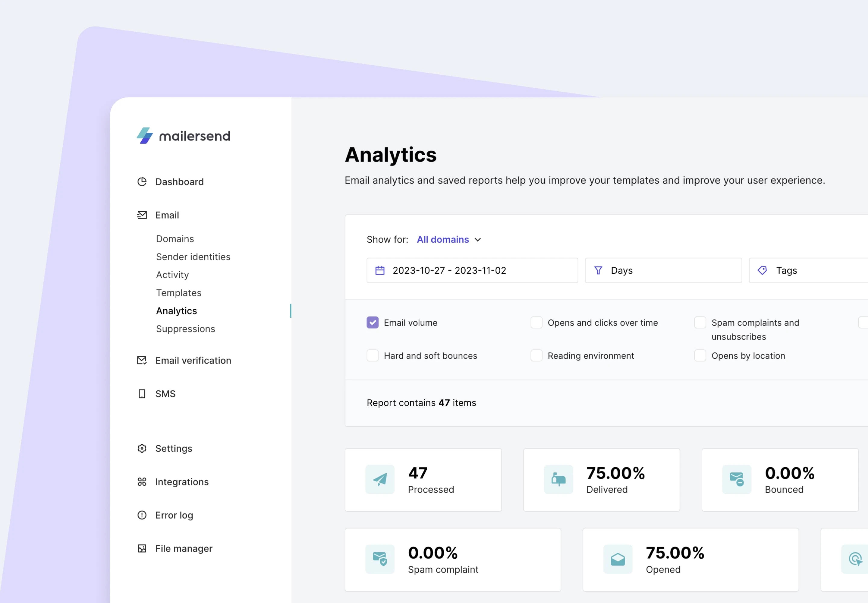Open the Tags filter dropdown

(x=808, y=270)
